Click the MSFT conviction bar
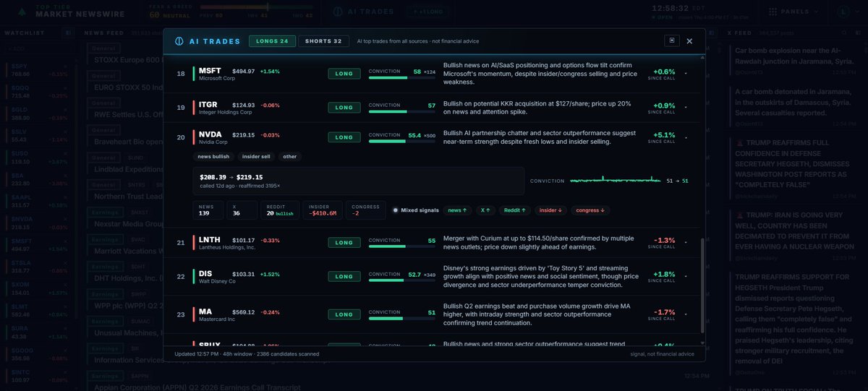The image size is (868, 391). coord(402,77)
